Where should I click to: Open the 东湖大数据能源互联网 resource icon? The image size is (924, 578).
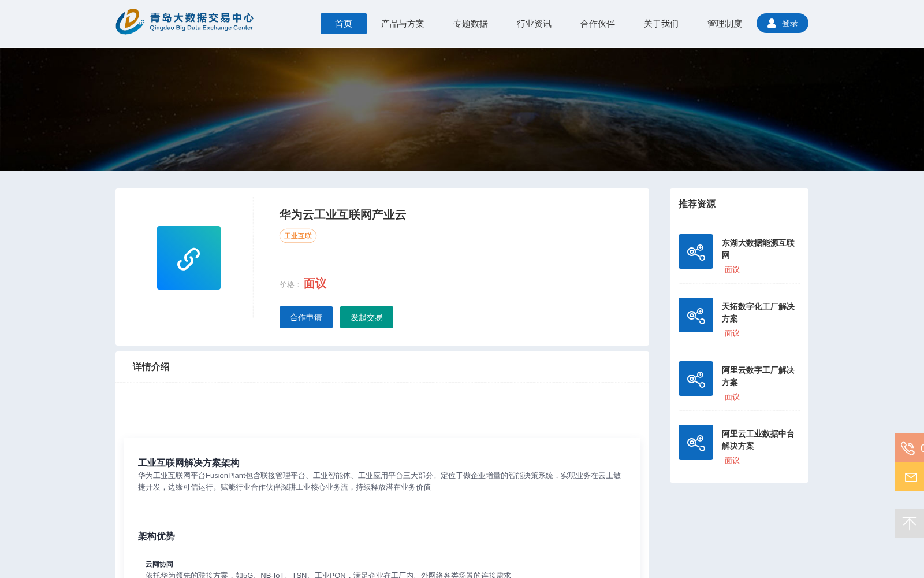click(696, 251)
